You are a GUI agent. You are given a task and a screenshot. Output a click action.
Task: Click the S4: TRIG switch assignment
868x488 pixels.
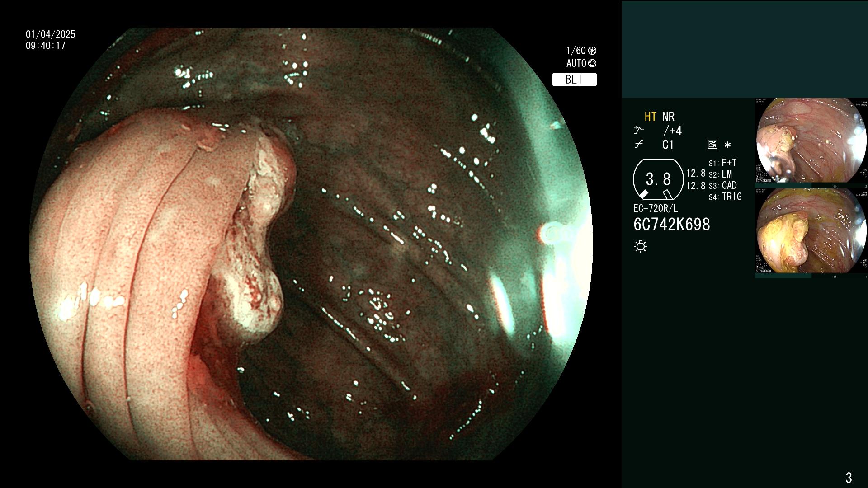click(725, 197)
